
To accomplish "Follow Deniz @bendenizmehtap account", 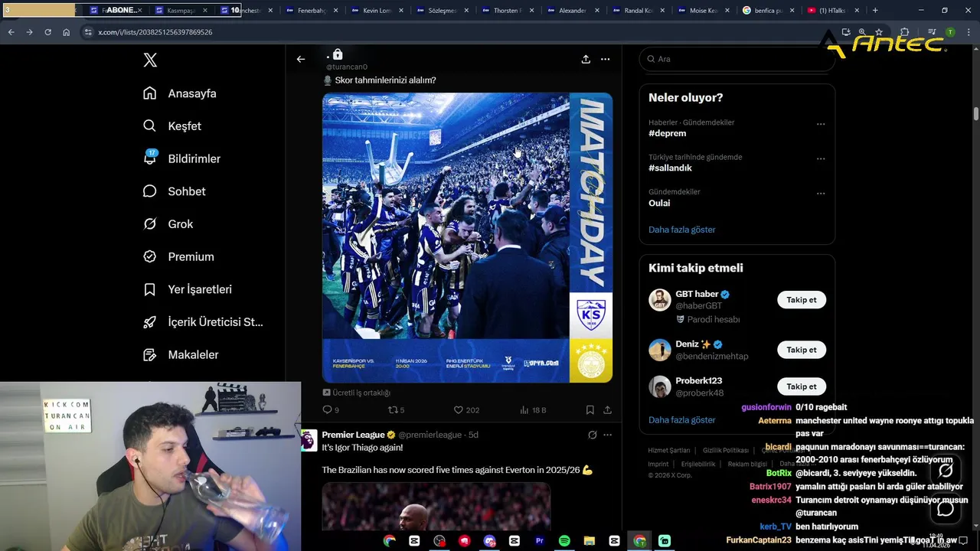I will pyautogui.click(x=802, y=350).
